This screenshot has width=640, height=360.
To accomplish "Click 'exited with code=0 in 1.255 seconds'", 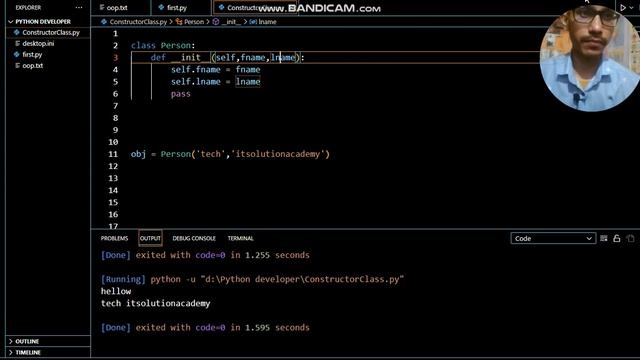I will pos(222,255).
